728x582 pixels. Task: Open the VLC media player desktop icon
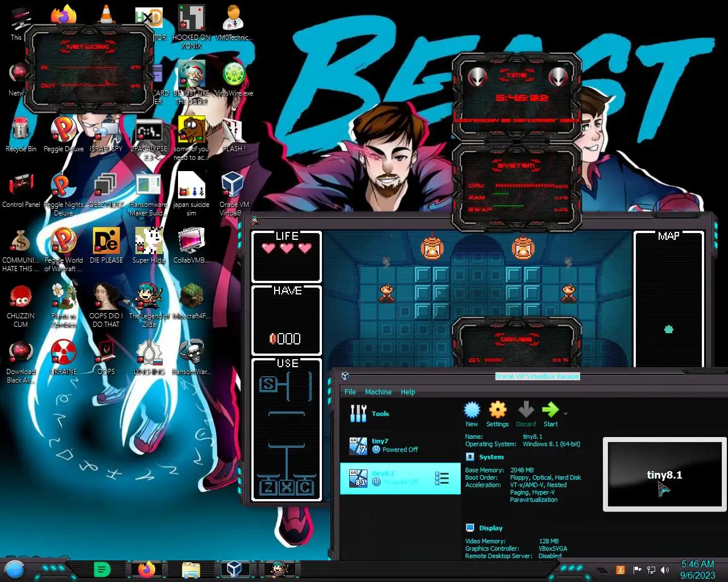pos(106,15)
